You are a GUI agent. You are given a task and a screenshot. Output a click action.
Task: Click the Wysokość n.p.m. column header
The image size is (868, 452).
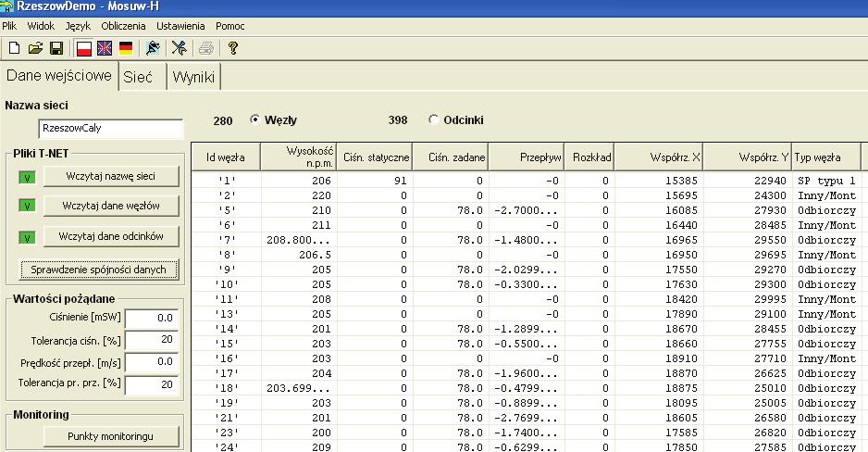(x=298, y=157)
